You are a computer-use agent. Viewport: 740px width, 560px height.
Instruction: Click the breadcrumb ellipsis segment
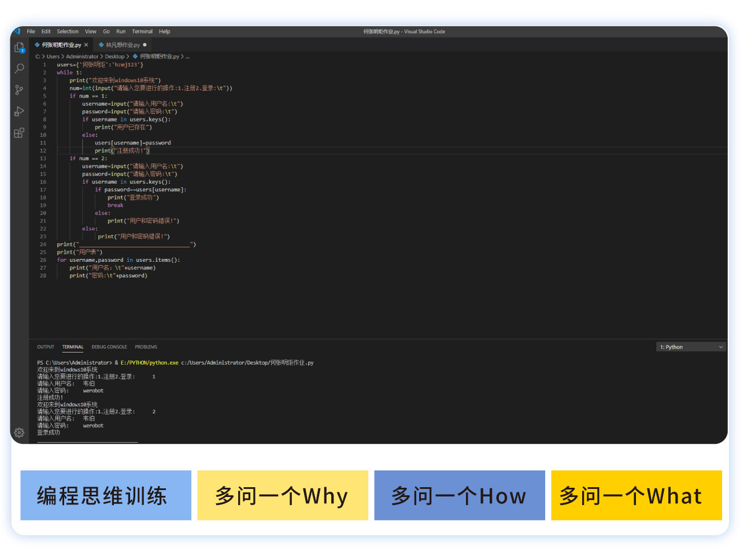click(187, 57)
